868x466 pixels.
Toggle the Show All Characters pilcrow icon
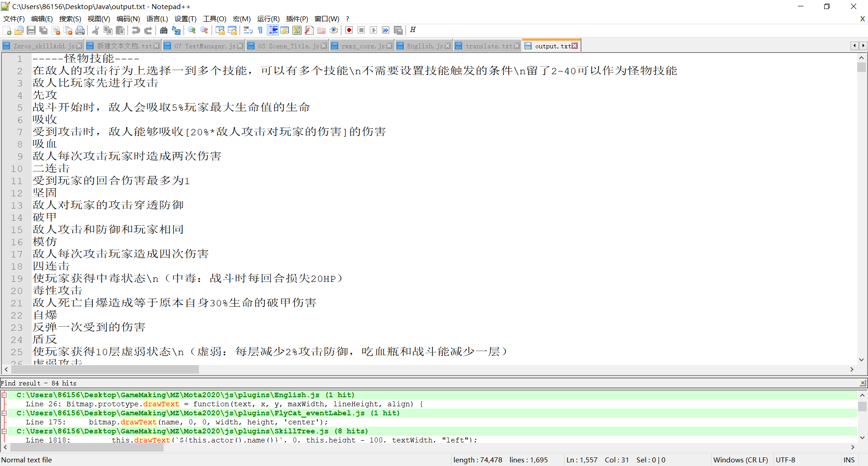[260, 30]
